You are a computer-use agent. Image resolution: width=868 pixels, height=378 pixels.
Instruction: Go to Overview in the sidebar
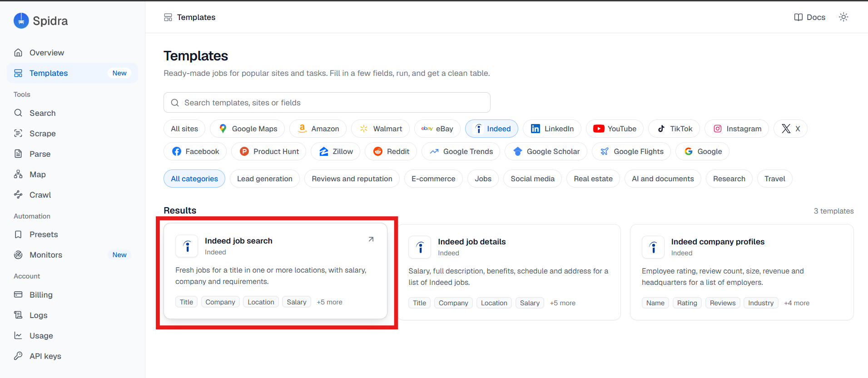[x=73, y=53]
